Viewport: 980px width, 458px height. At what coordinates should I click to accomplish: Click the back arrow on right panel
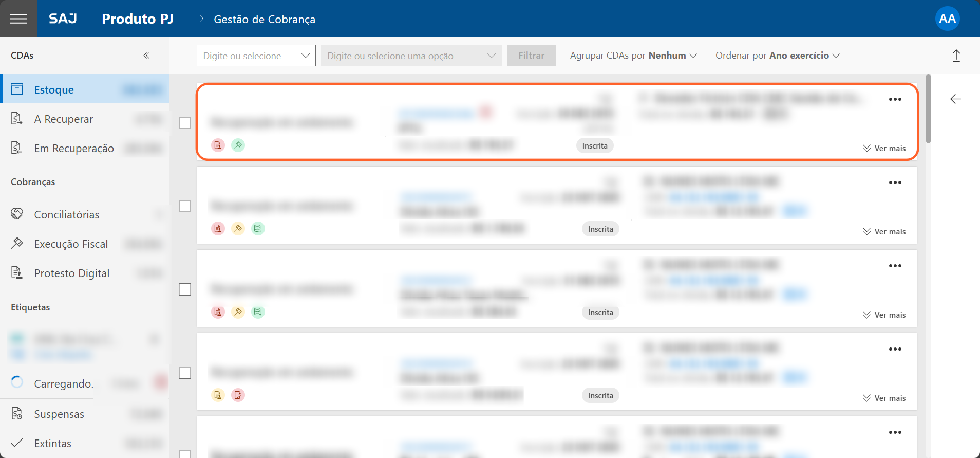coord(955,99)
